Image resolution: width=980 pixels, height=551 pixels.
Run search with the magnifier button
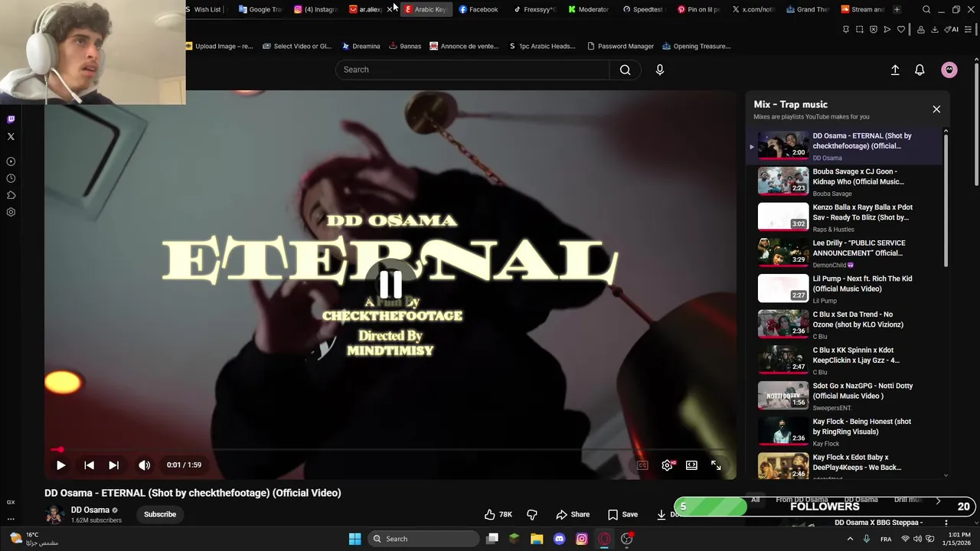pos(625,70)
